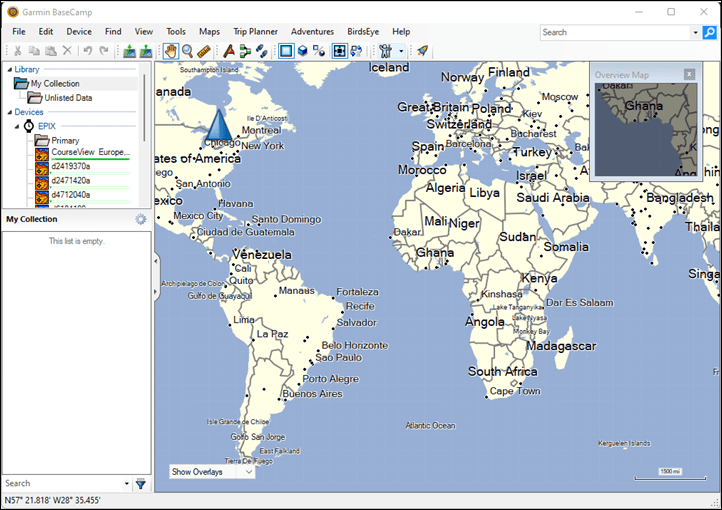Click the library tree vertical scrollbar
Image resolution: width=722 pixels, height=510 pixels.
[x=145, y=108]
